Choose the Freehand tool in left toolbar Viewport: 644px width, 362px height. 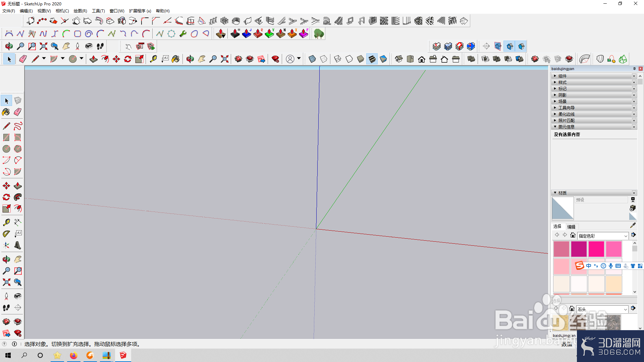[18, 126]
